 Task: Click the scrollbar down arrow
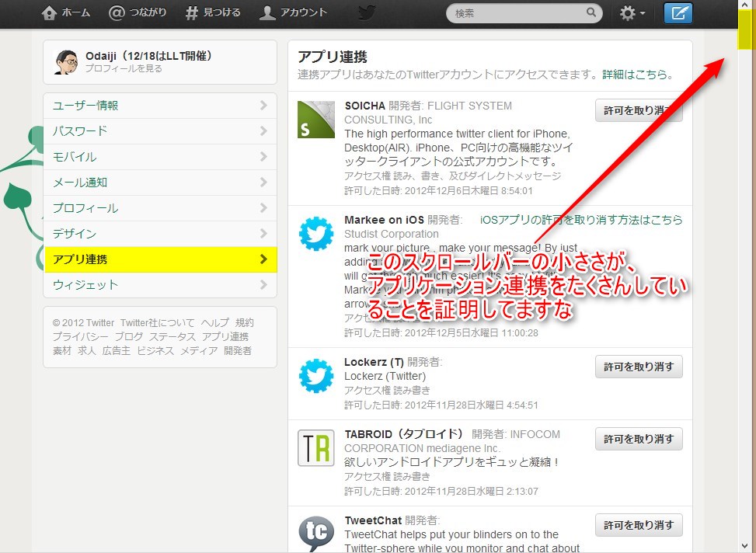(745, 546)
